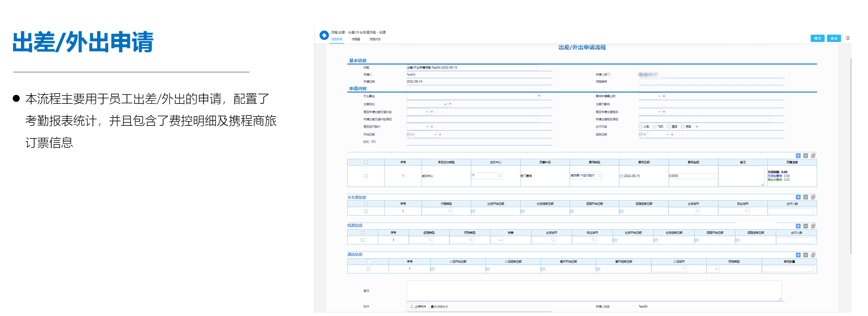Check row 1 of the expense detail table

coord(366,176)
